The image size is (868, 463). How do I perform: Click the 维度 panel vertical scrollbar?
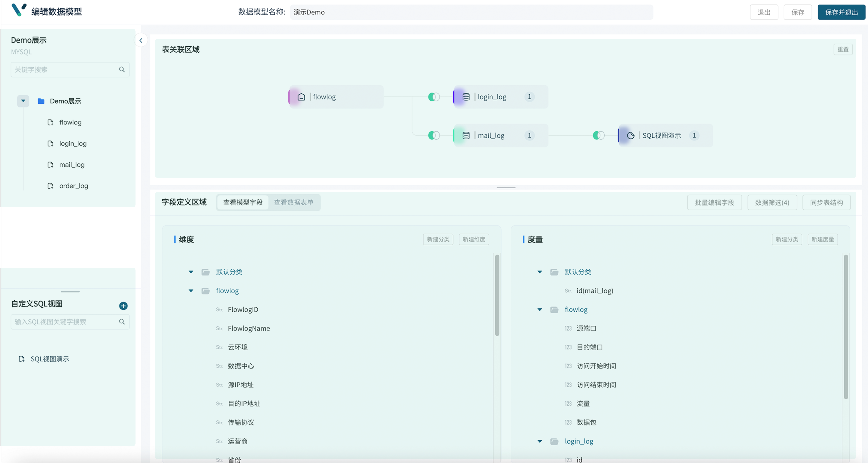[497, 295]
